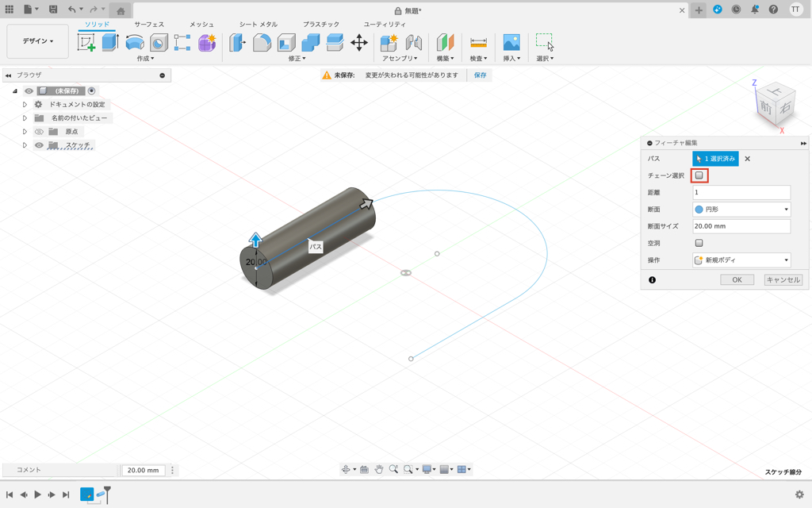Click the window Select tool
Image resolution: width=812 pixels, height=508 pixels.
click(544, 43)
